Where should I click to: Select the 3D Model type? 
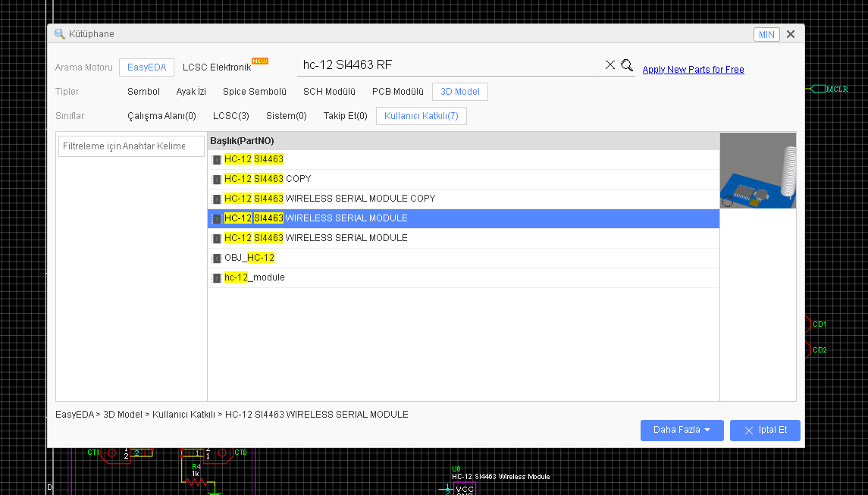pyautogui.click(x=460, y=92)
